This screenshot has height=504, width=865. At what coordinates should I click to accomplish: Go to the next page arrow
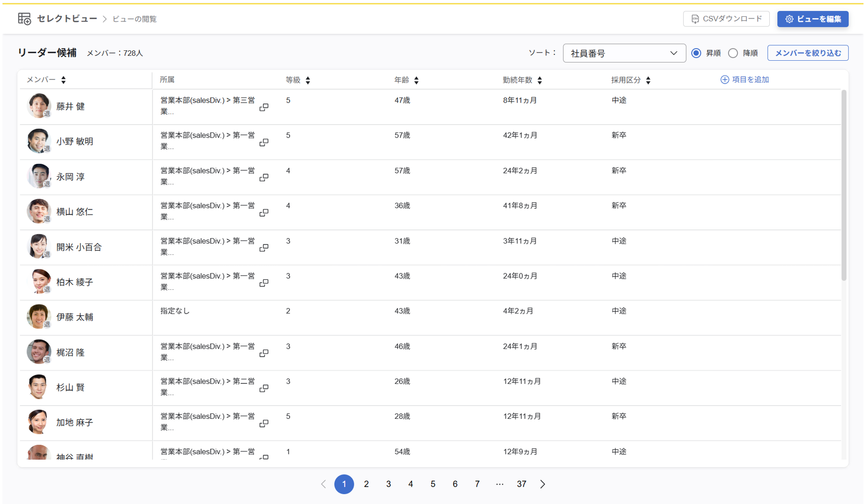coord(543,484)
